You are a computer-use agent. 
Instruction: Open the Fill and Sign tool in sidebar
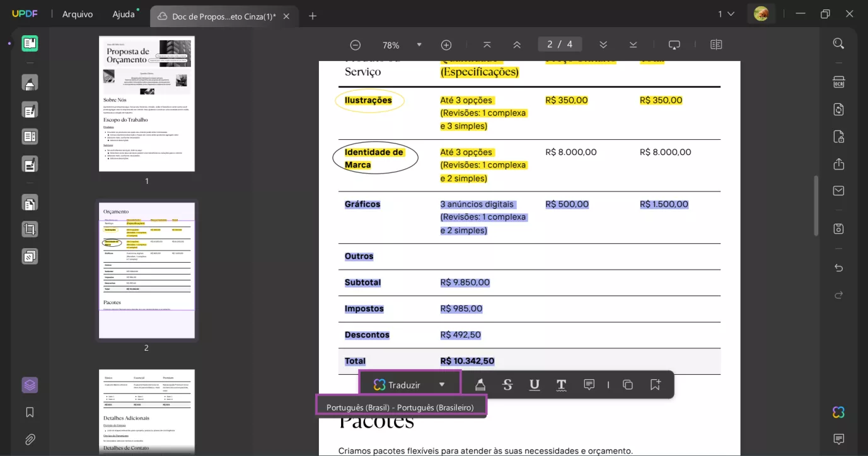(x=30, y=164)
